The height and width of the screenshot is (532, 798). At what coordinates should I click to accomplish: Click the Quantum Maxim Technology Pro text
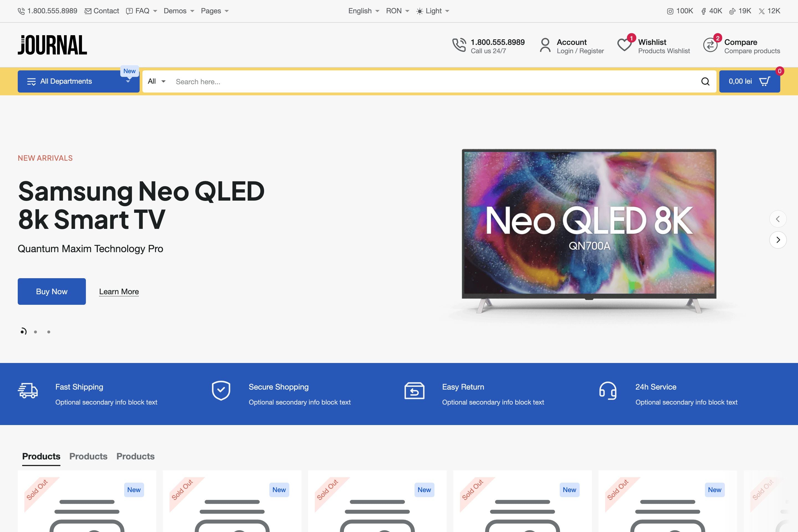pyautogui.click(x=90, y=249)
